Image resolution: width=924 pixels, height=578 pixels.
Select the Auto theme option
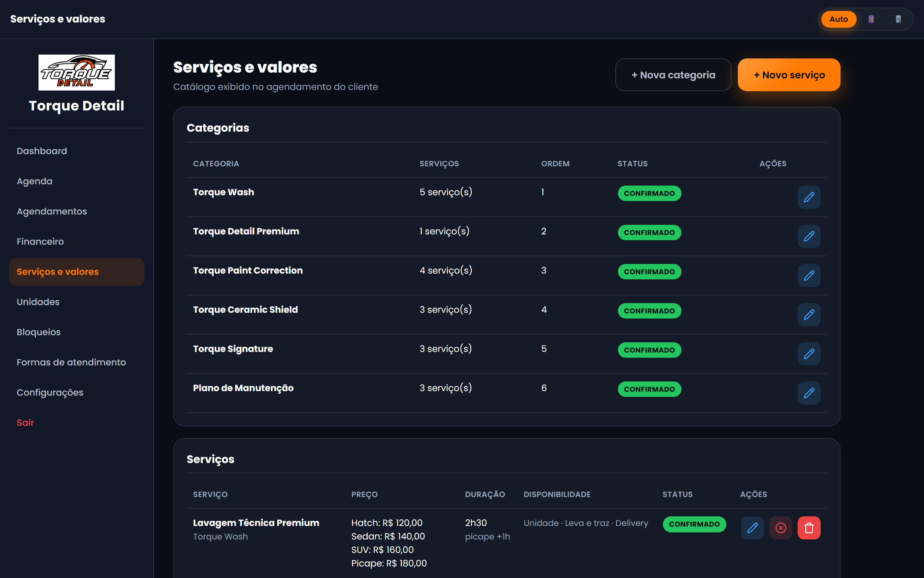coord(838,19)
